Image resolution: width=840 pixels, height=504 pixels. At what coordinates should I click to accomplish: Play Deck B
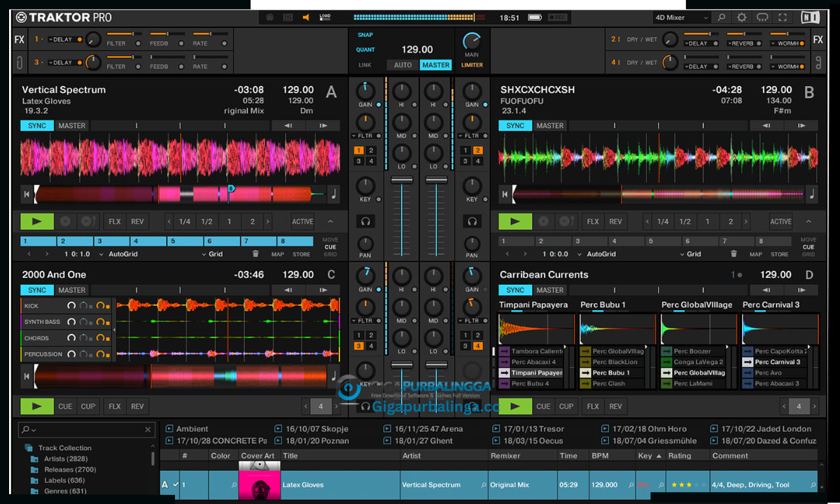pyautogui.click(x=515, y=221)
